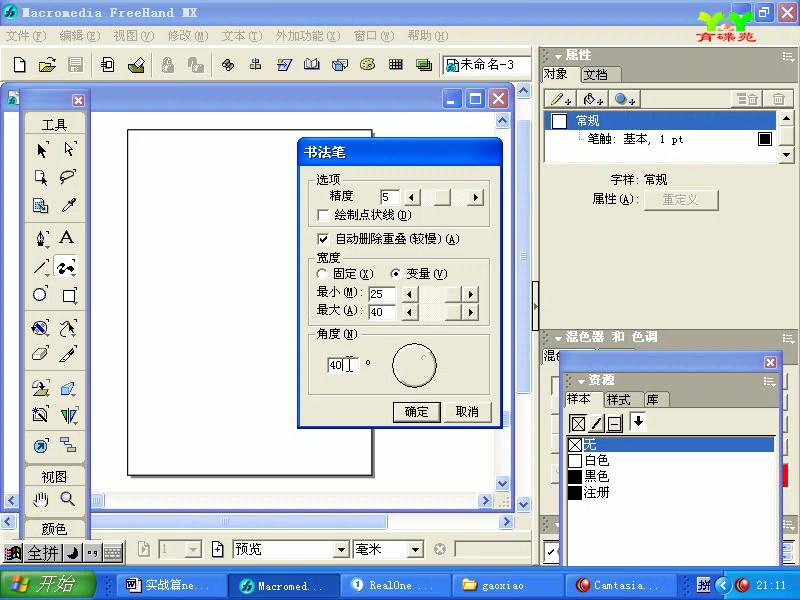This screenshot has height=600, width=800.
Task: Open the 毫米 units dropdown
Action: [416, 550]
